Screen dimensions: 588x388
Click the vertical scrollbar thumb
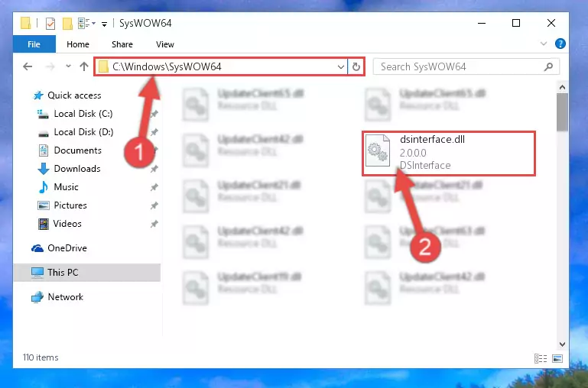562,112
